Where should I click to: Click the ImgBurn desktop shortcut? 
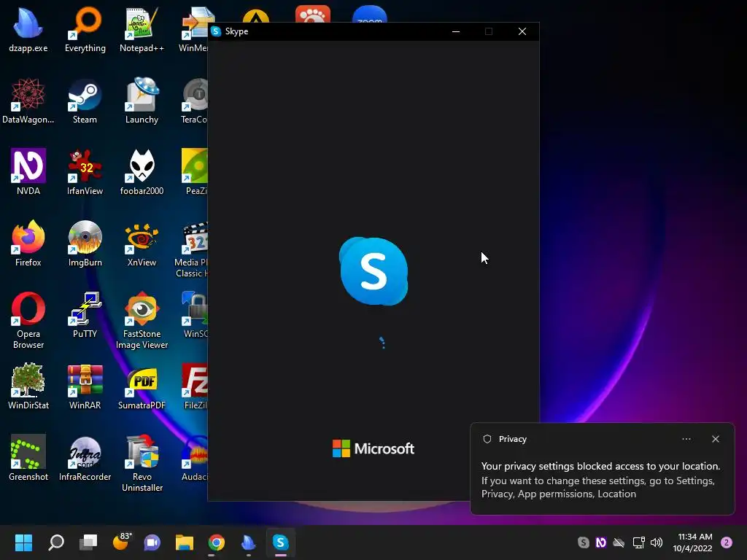point(85,244)
